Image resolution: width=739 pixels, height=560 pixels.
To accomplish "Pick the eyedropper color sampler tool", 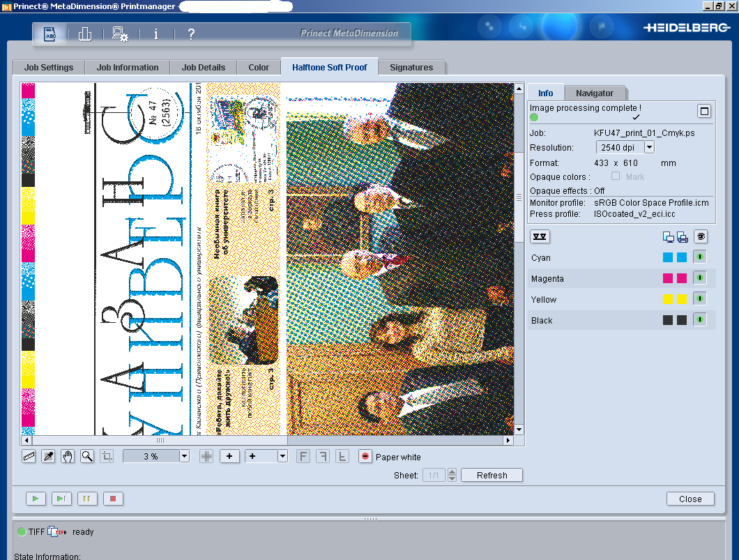I will pos(48,456).
